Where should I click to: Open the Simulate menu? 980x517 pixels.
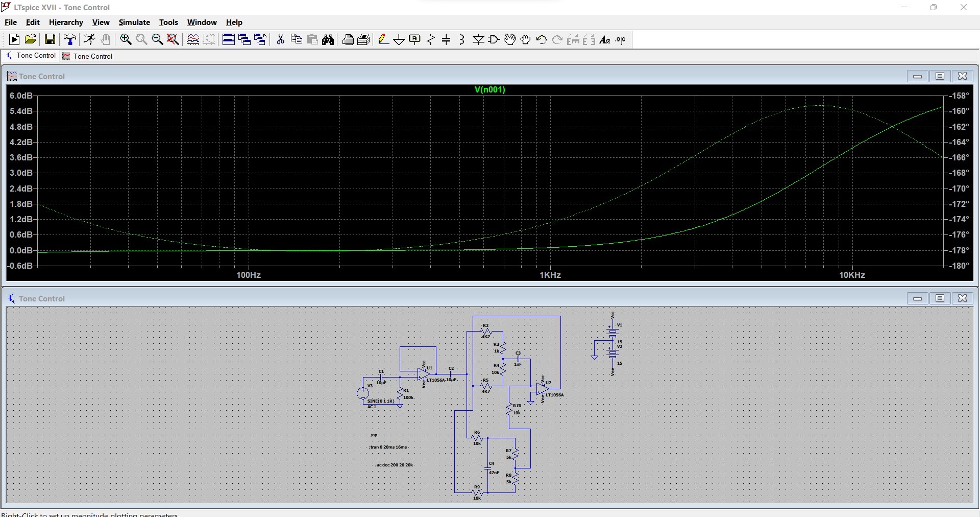[134, 22]
